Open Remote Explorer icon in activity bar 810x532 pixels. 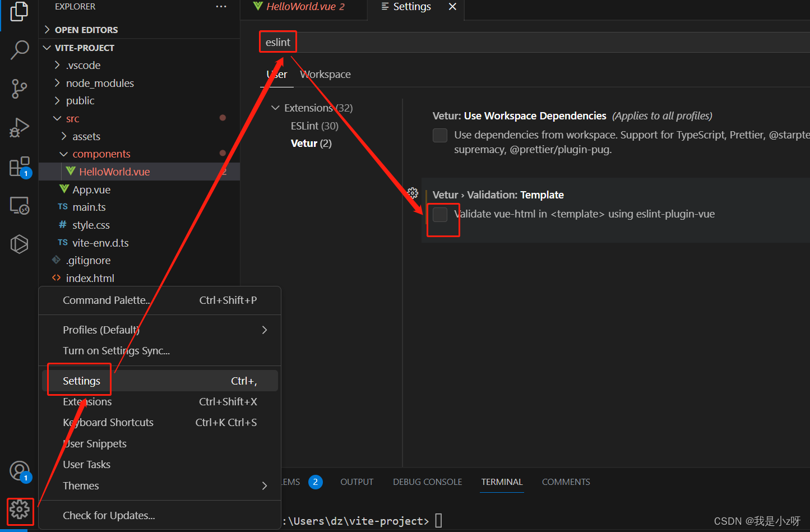point(20,206)
